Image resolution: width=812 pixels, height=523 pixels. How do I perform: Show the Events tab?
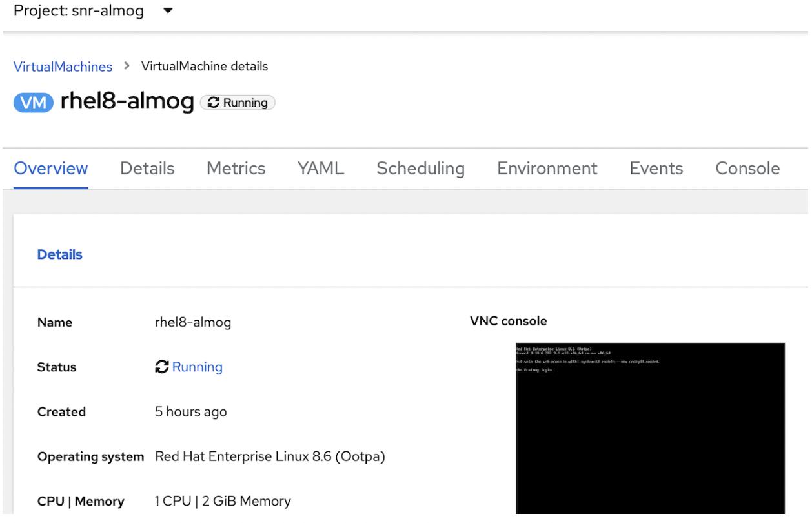[x=656, y=169]
